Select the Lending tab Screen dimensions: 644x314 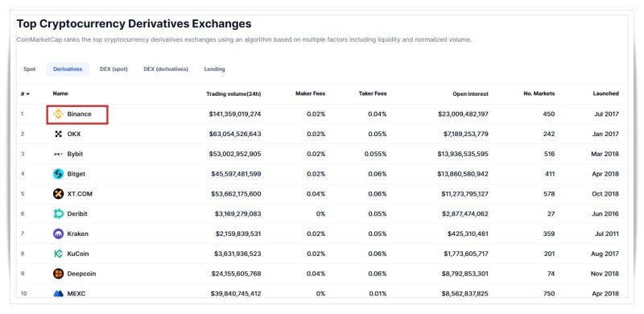click(x=214, y=69)
